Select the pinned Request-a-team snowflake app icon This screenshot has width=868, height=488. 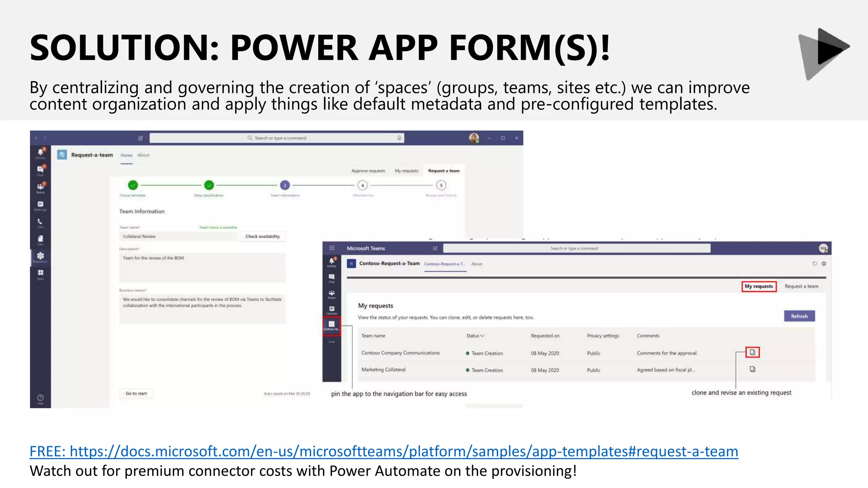[x=40, y=256]
